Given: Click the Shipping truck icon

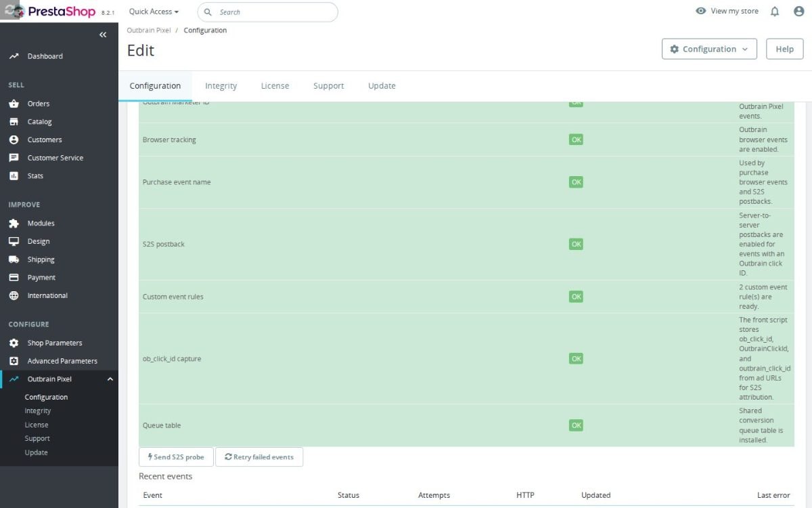Looking at the screenshot, I should [x=14, y=259].
